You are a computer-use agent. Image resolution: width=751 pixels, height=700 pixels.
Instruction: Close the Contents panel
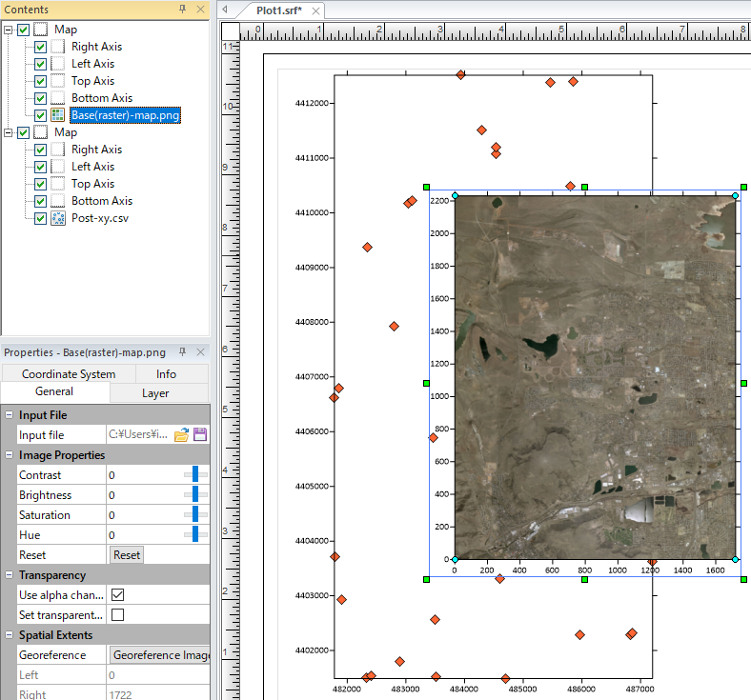coord(201,10)
